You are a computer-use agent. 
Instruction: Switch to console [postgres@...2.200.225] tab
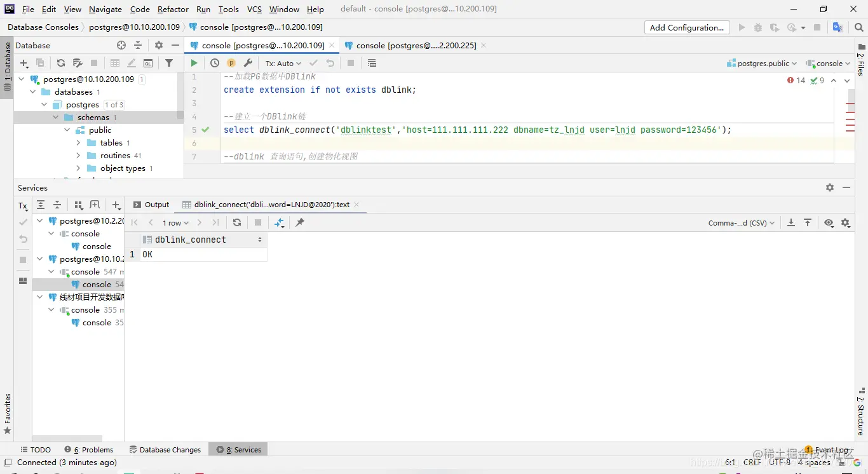click(415, 45)
